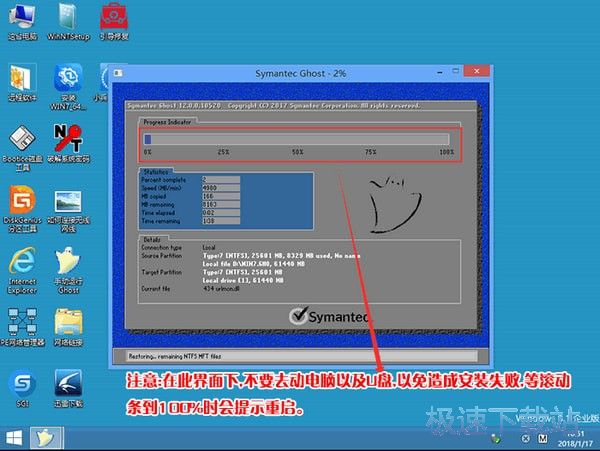Launch the WinNTSetup desktop shortcut

coord(69,17)
